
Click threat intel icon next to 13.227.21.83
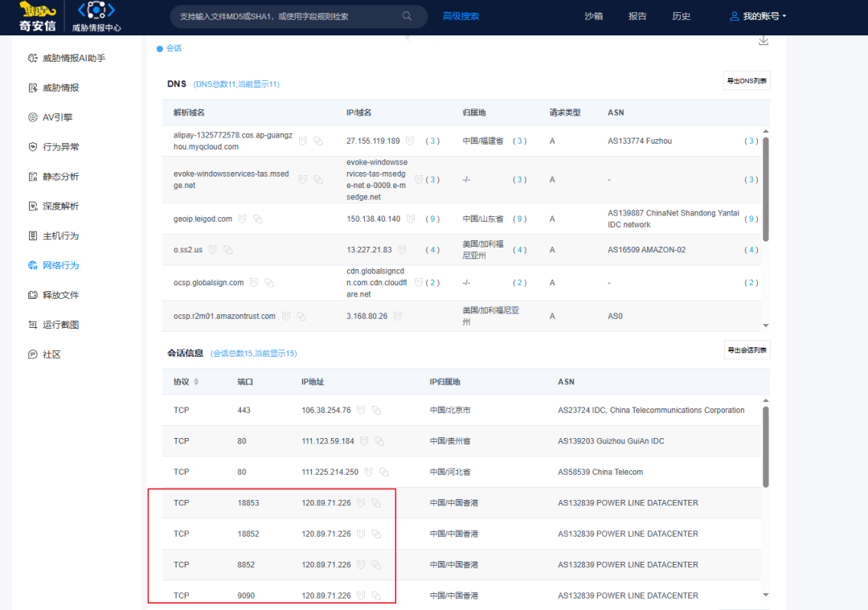[402, 250]
